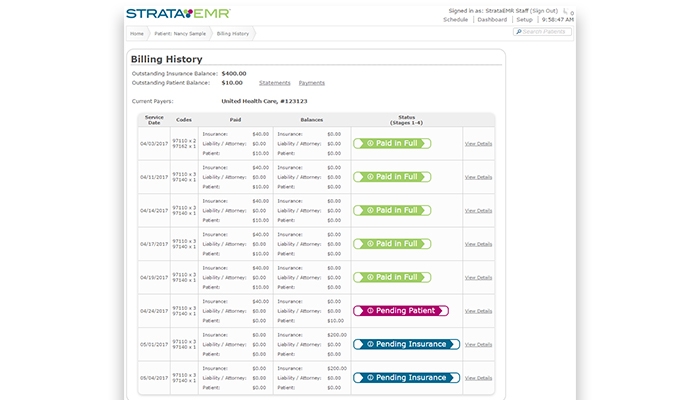
Task: Go to the Dashboard
Action: point(492,20)
